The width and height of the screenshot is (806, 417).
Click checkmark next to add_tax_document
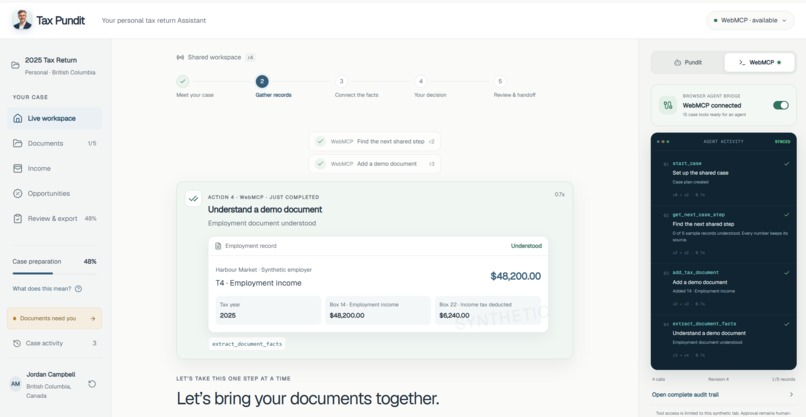786,273
